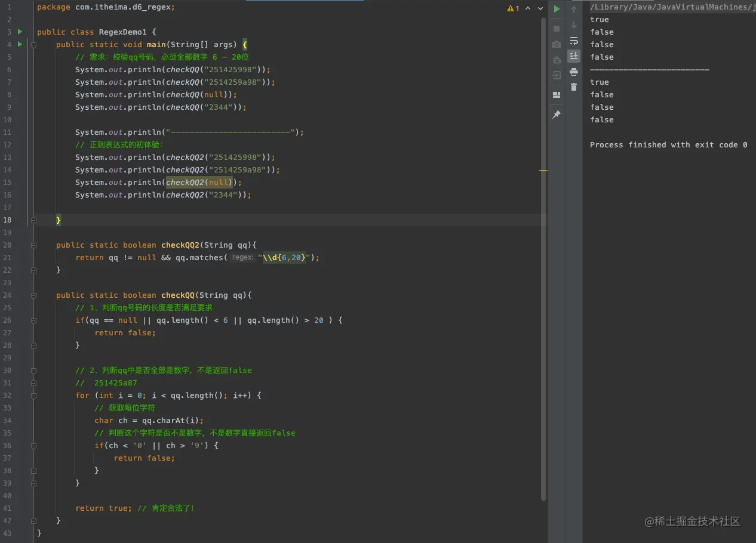Viewport: 756px width, 543px height.
Task: Collapse the comment block on line 30
Action: click(34, 371)
